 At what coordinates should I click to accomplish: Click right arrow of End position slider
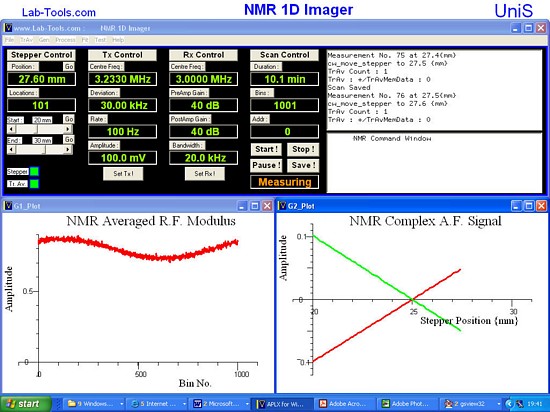tap(68, 150)
